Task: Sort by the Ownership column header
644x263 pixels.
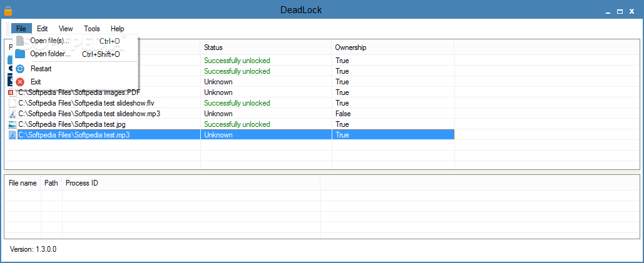Action: tap(392, 47)
